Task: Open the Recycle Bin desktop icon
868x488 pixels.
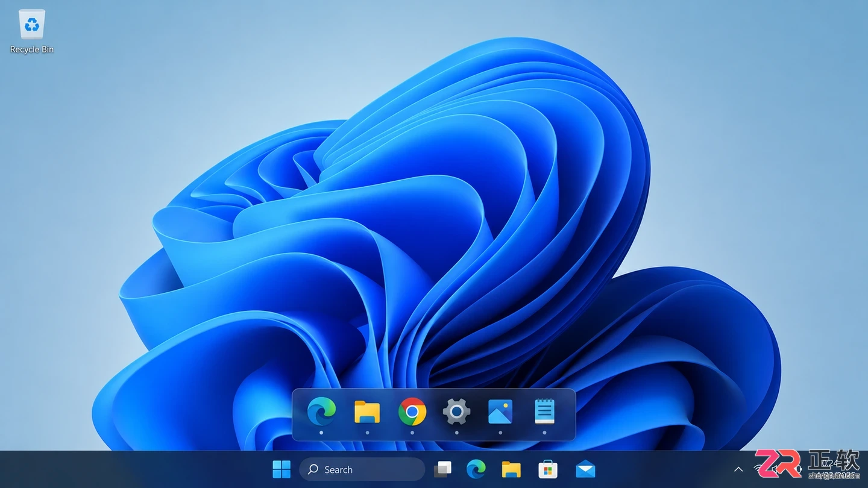Action: click(x=32, y=31)
